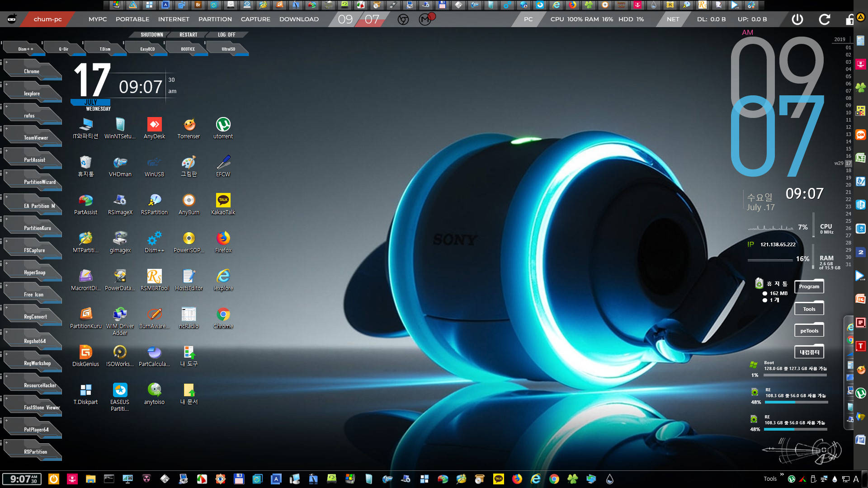868x488 pixels.
Task: Open Internet Explorer on the taskbar
Action: click(536, 479)
